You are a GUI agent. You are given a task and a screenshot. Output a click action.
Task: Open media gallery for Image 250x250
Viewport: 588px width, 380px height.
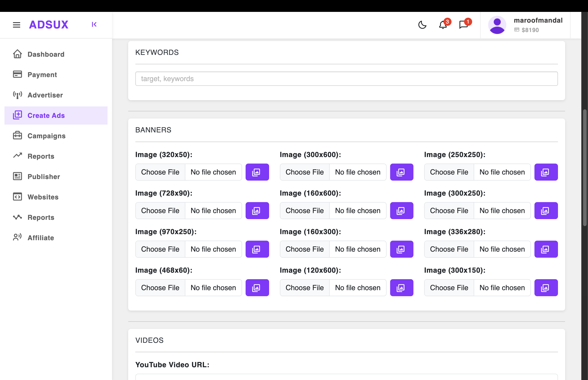[x=546, y=172]
